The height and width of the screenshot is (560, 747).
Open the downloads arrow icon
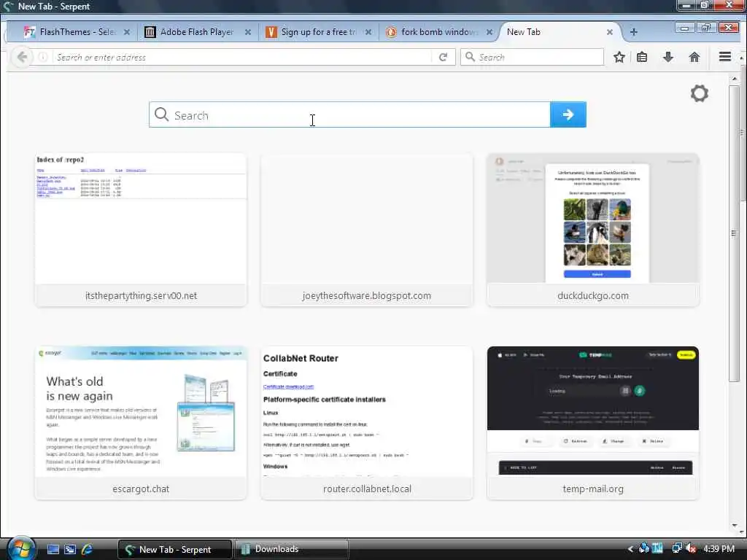668,57
